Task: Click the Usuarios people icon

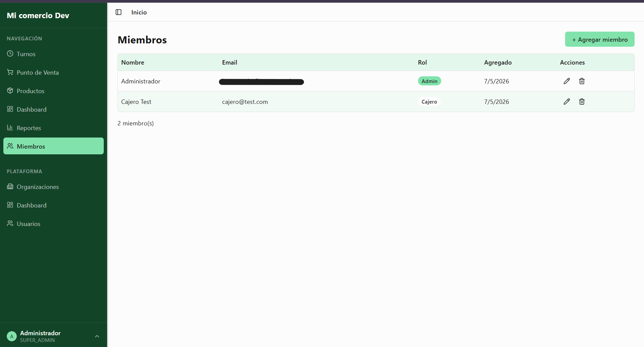Action: (x=10, y=223)
